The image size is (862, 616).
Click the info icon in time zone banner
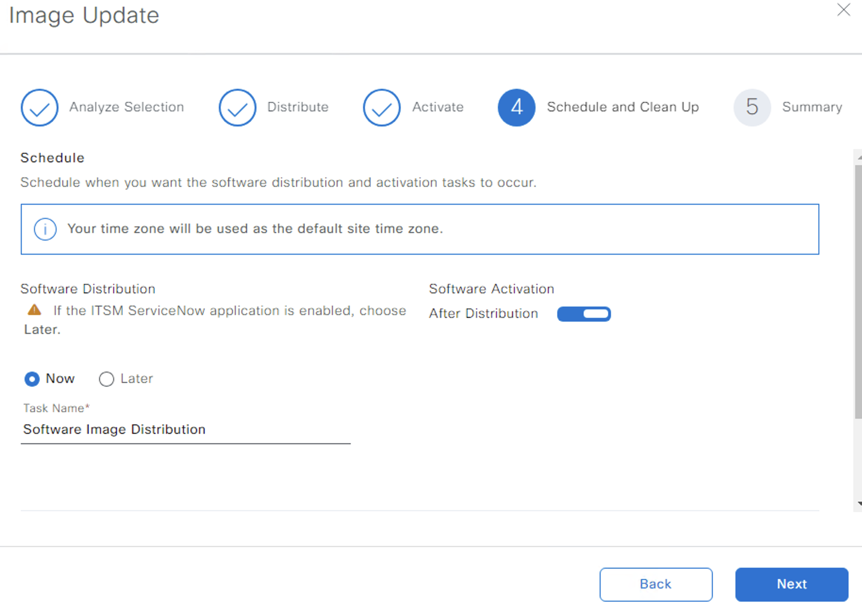pos(45,229)
